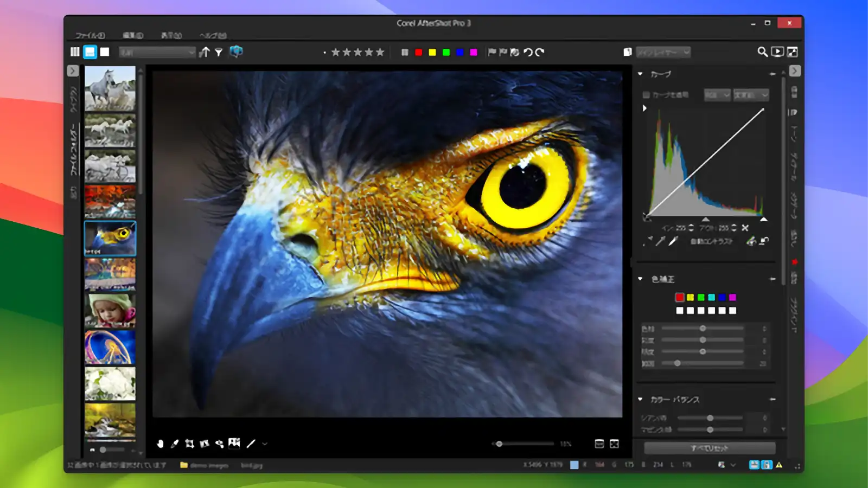868x488 pixels.
Task: Select the red-eye removal tool
Action: pos(219,444)
